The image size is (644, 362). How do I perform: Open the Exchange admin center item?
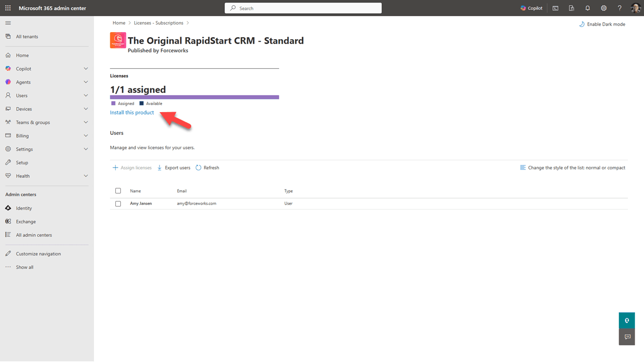[x=26, y=222]
